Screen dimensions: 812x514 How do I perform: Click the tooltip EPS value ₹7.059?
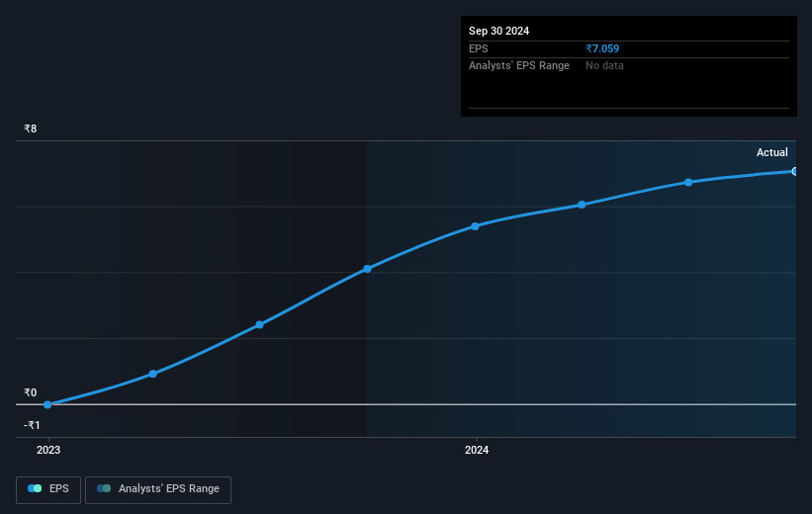point(602,48)
